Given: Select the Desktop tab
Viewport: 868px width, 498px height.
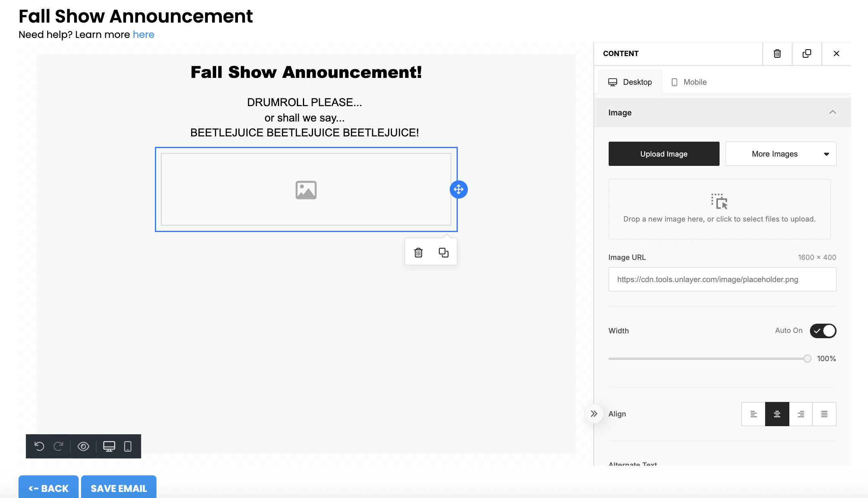Looking at the screenshot, I should 630,82.
